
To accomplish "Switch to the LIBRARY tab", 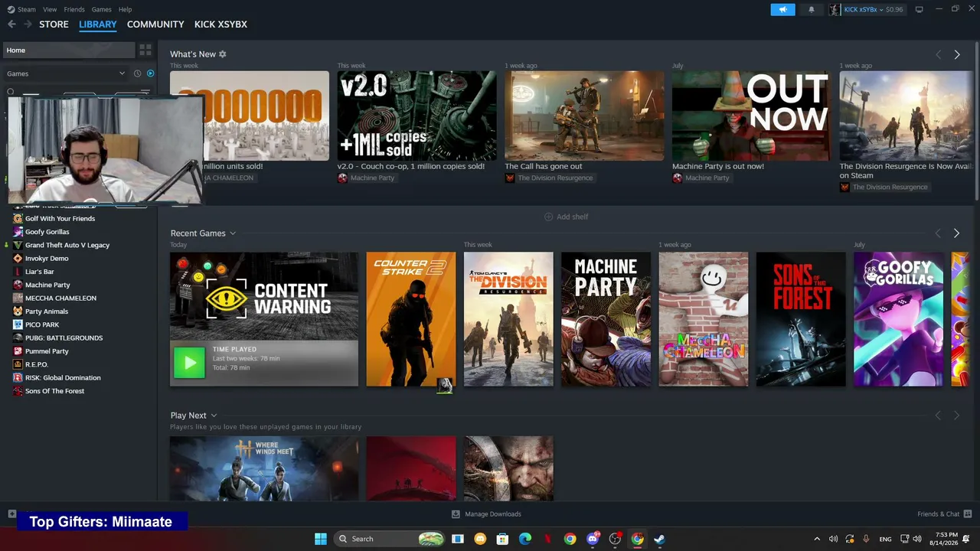I will (98, 24).
